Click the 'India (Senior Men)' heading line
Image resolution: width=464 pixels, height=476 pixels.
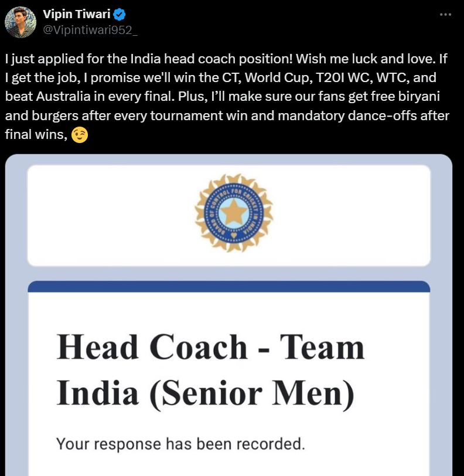(205, 393)
